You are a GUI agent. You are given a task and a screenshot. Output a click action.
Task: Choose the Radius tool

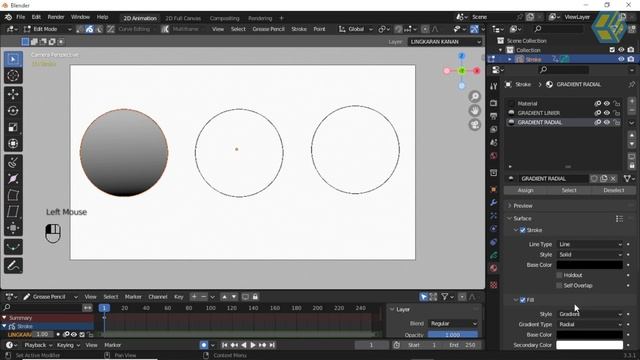coord(13,179)
